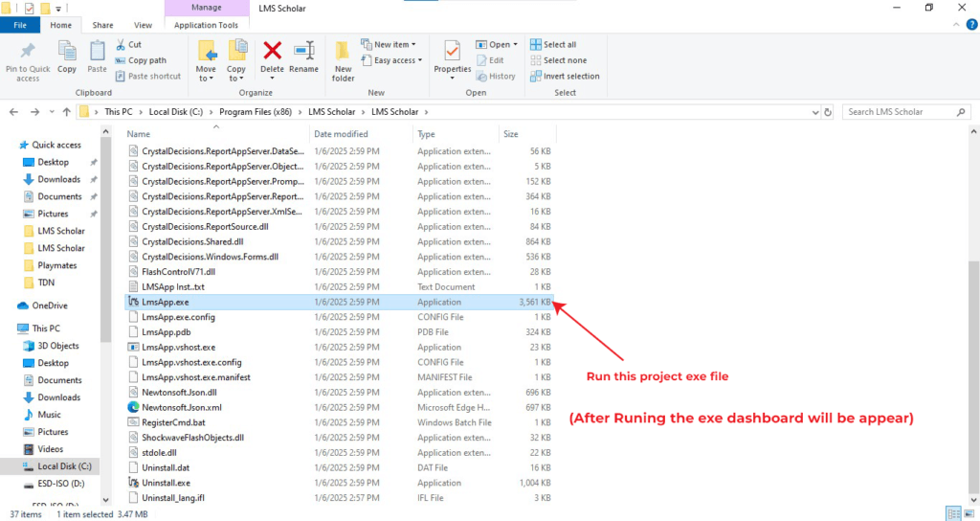
Task: Click Local Disk (C:) in address bar
Action: tap(176, 111)
